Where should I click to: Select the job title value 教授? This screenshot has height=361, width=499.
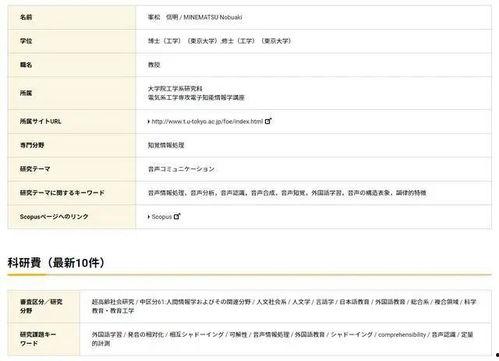(x=154, y=65)
